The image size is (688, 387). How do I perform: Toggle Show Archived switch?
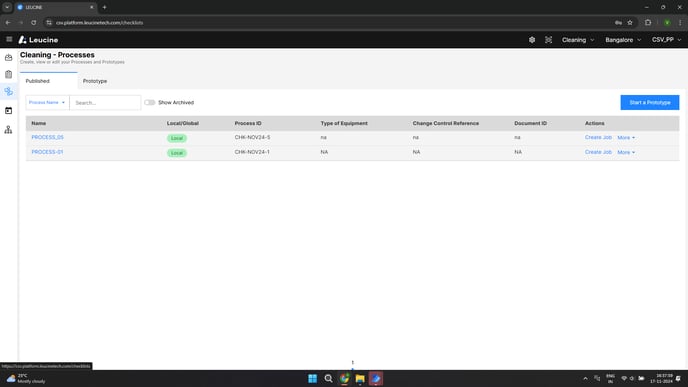pyautogui.click(x=150, y=103)
